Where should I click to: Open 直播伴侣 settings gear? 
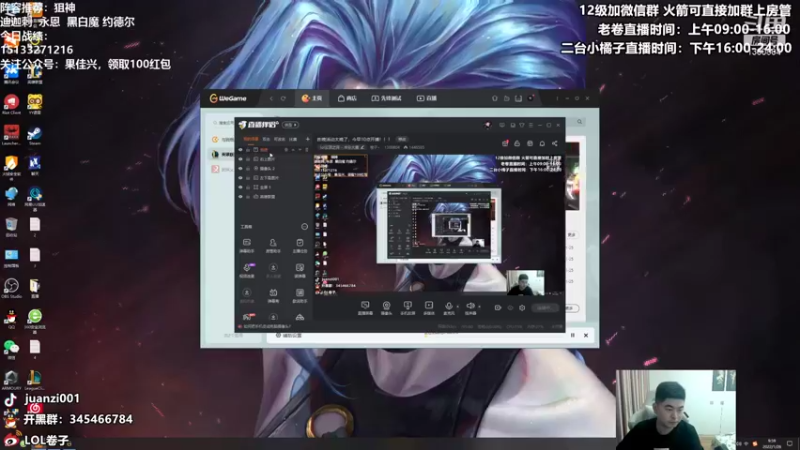point(522,308)
